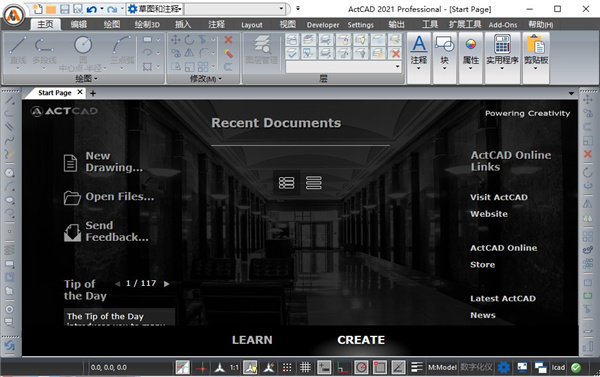Open the 草图和注释 workspace dropdown
600x377 pixels.
[155, 9]
